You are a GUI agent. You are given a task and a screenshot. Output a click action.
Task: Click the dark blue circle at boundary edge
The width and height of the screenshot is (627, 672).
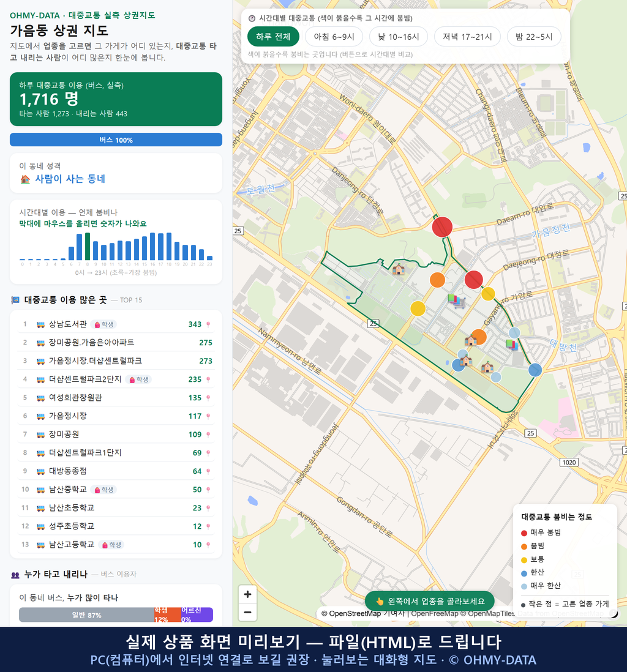point(535,370)
